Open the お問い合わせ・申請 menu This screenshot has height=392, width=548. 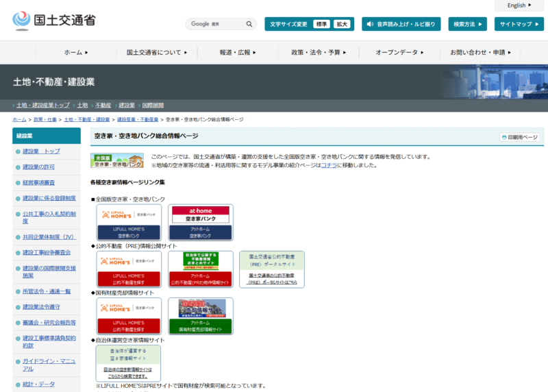coord(480,53)
